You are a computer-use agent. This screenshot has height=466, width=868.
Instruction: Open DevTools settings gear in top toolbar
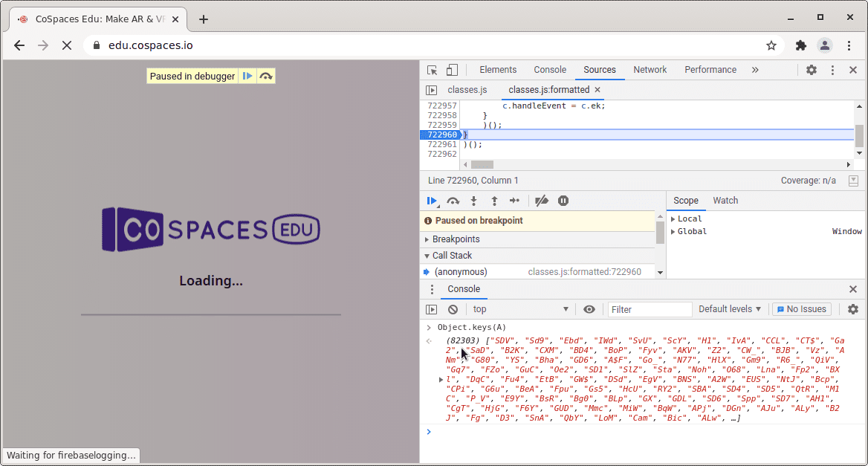tap(812, 70)
